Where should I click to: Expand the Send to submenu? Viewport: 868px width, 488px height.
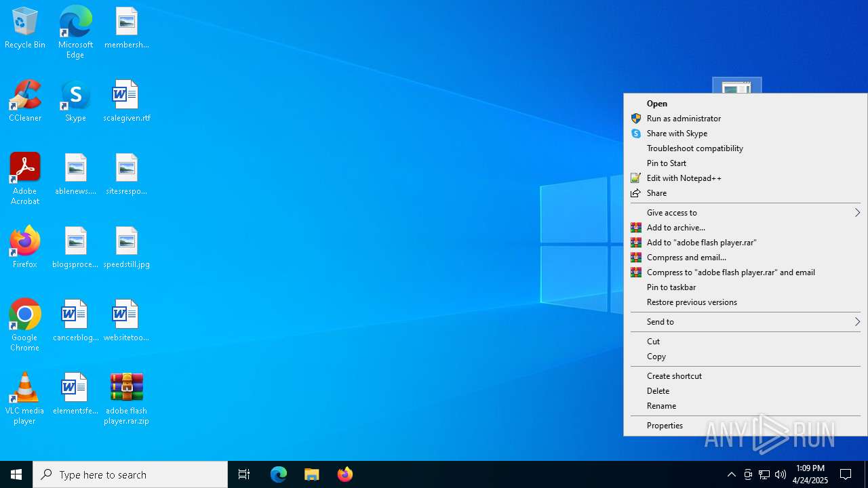tap(745, 322)
